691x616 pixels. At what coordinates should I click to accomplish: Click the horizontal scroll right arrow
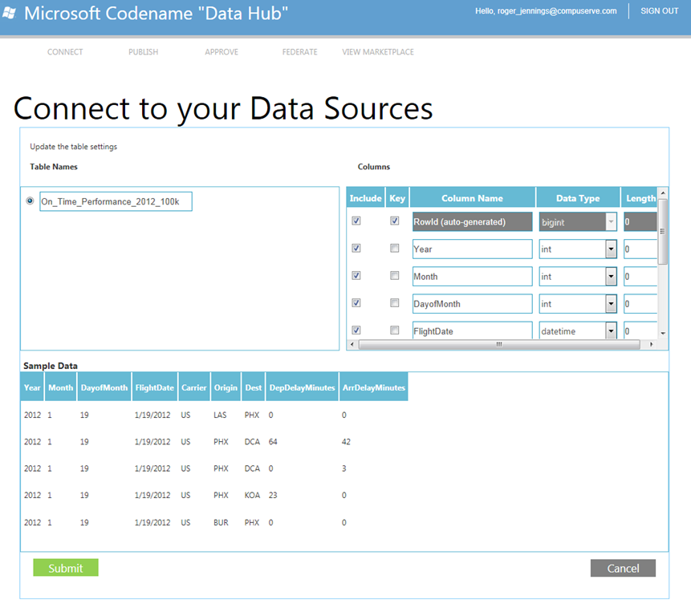pyautogui.click(x=652, y=344)
